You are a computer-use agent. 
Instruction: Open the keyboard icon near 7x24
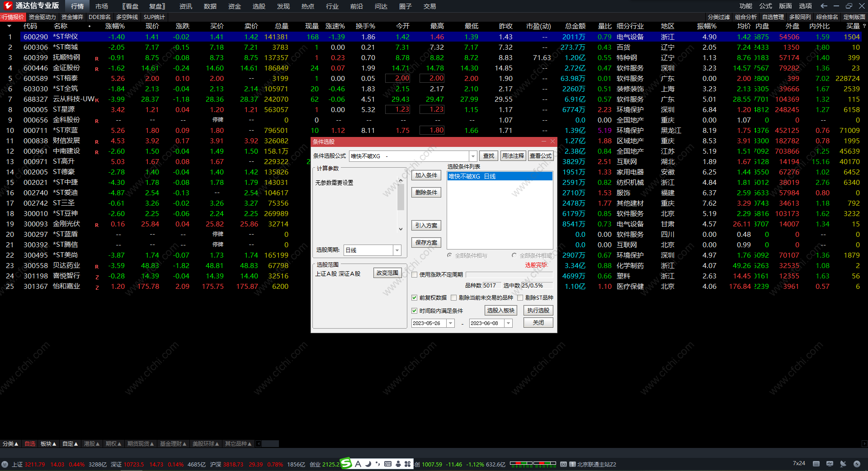point(816,464)
